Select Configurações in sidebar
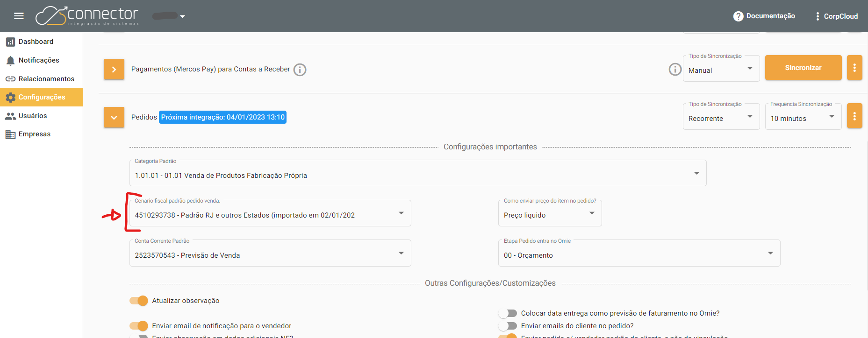The height and width of the screenshot is (338, 868). (x=42, y=97)
